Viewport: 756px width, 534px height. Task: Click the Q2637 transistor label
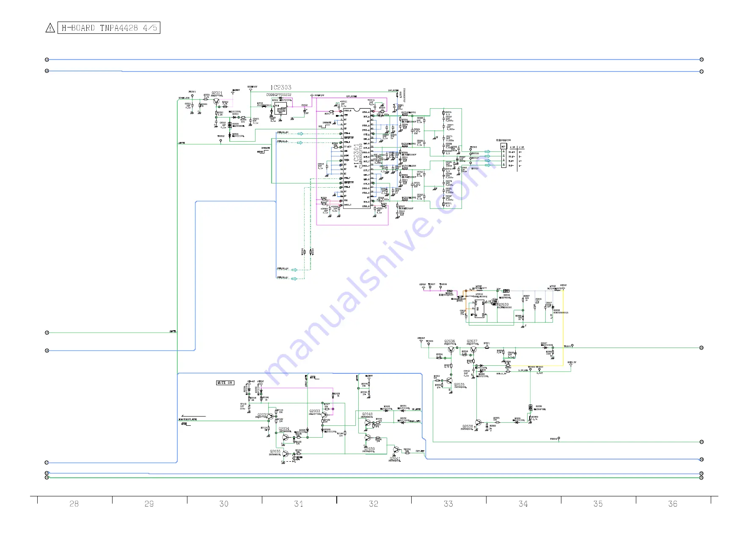472,341
